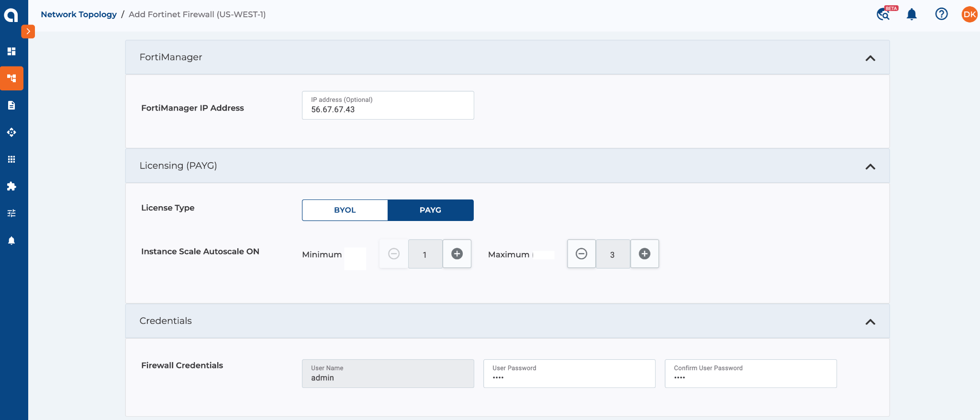Increase the Minimum instance count
The image size is (980, 420).
click(457, 254)
